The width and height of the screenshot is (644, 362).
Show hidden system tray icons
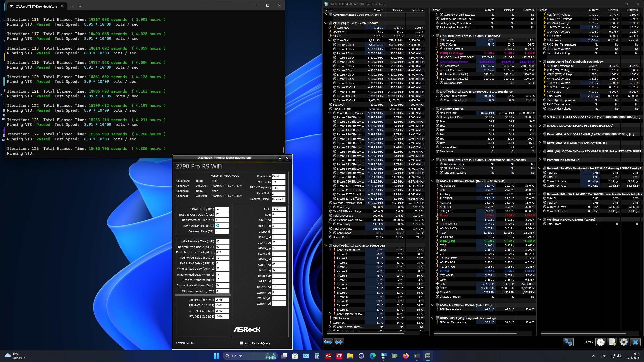pos(594,356)
